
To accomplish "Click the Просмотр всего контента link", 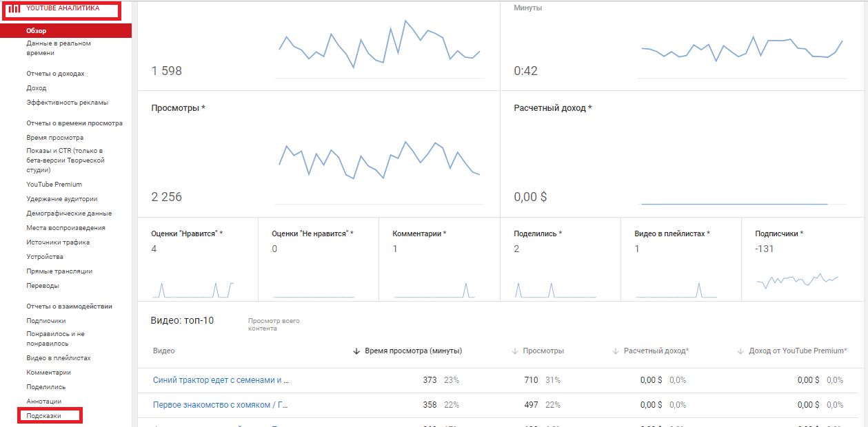I will 274,324.
